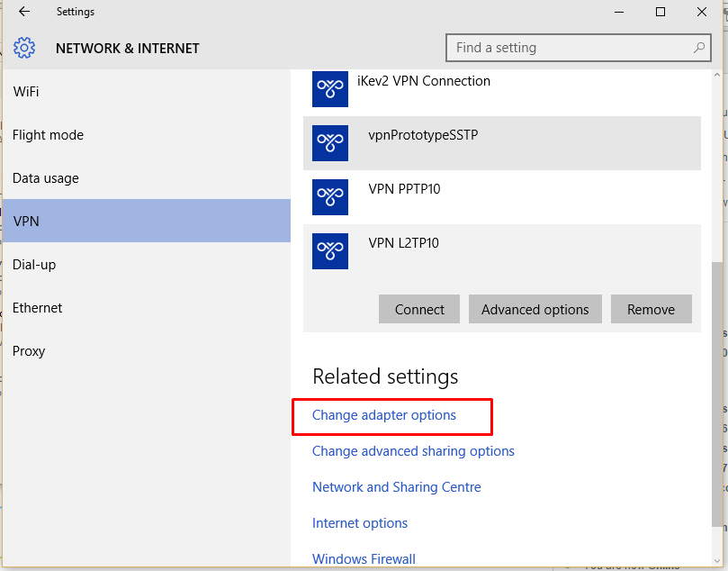
Task: Select the iKev2 VPN Connection entry
Action: coord(502,89)
